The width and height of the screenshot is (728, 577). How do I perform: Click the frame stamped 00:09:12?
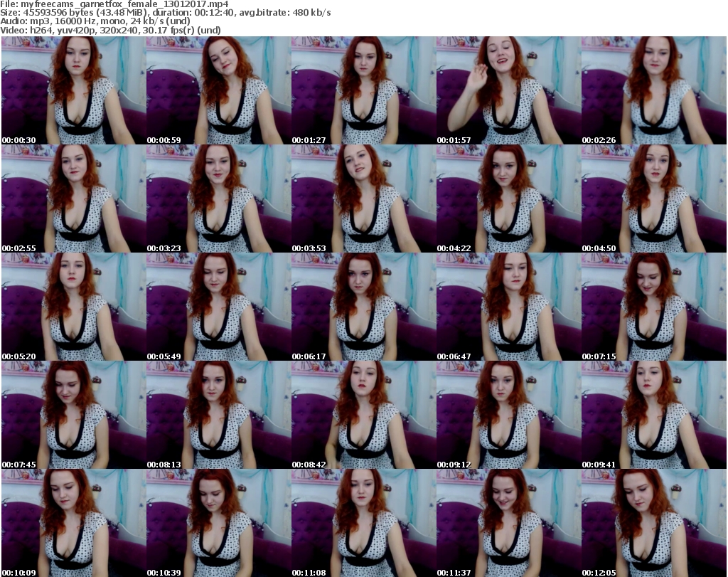[x=508, y=415]
